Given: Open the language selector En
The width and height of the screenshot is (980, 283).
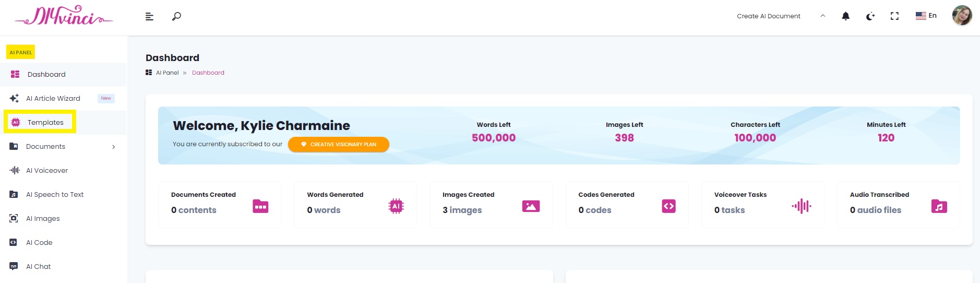Looking at the screenshot, I should point(926,16).
